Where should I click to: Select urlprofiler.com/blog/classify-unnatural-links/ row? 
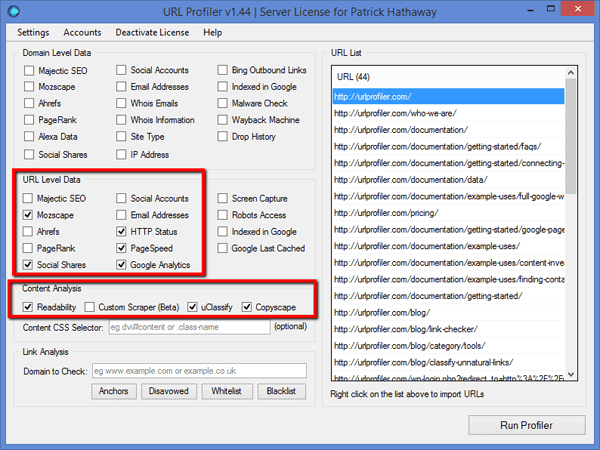point(448,362)
